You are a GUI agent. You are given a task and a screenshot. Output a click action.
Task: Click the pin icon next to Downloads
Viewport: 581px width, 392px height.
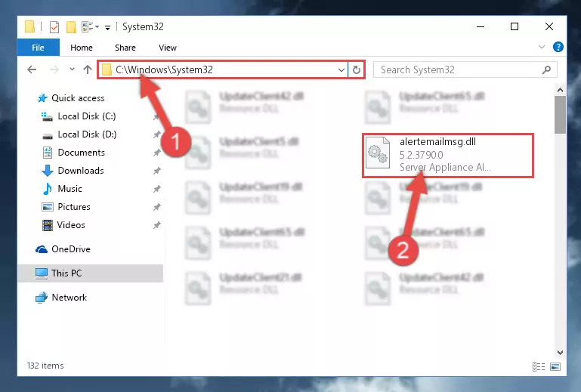click(156, 171)
